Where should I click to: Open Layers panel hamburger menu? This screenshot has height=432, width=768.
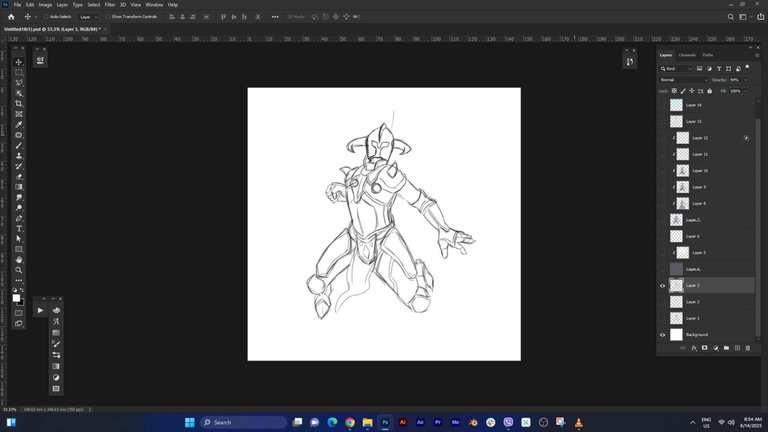[x=757, y=55]
